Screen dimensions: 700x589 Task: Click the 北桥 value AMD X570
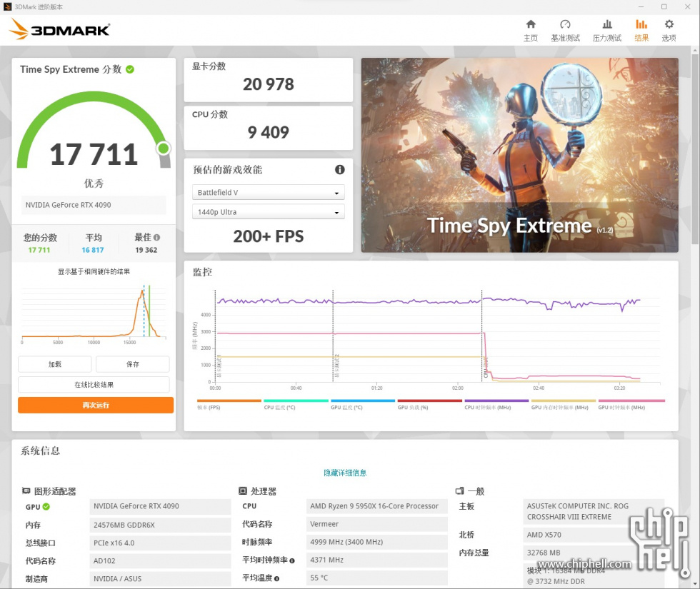coord(594,535)
